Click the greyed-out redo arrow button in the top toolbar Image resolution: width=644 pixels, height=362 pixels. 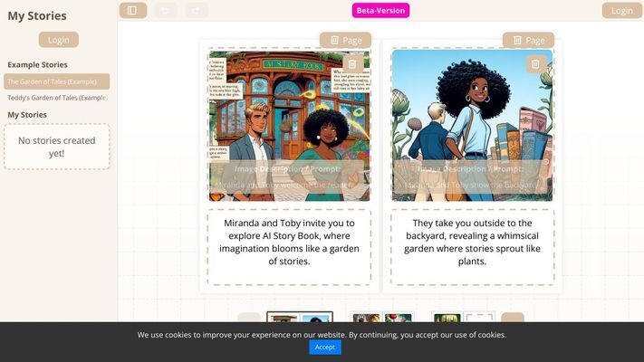click(x=196, y=10)
